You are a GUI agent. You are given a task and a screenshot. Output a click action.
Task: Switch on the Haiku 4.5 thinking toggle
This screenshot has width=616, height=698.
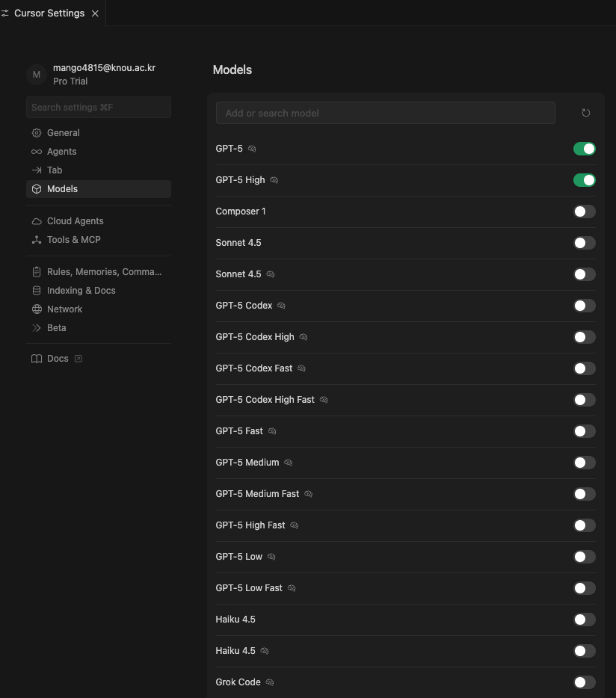pyautogui.click(x=585, y=651)
